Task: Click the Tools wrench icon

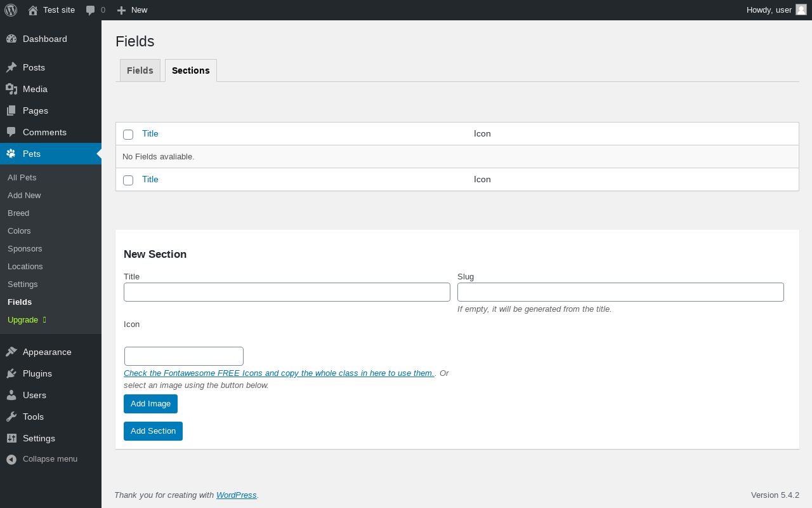Action: click(x=11, y=417)
